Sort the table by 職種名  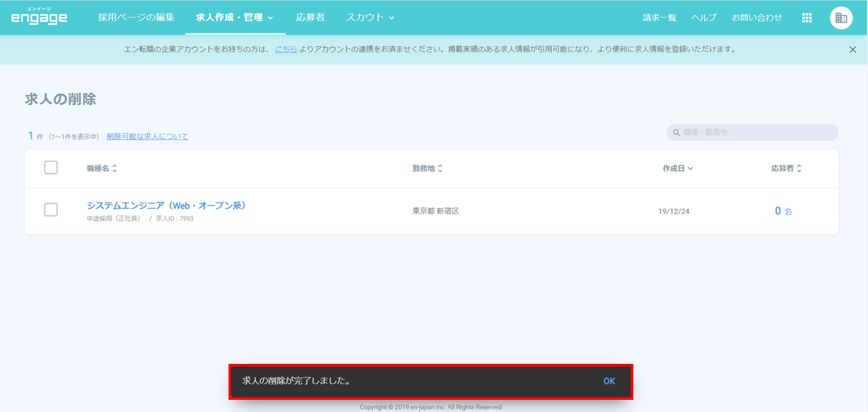(x=102, y=169)
